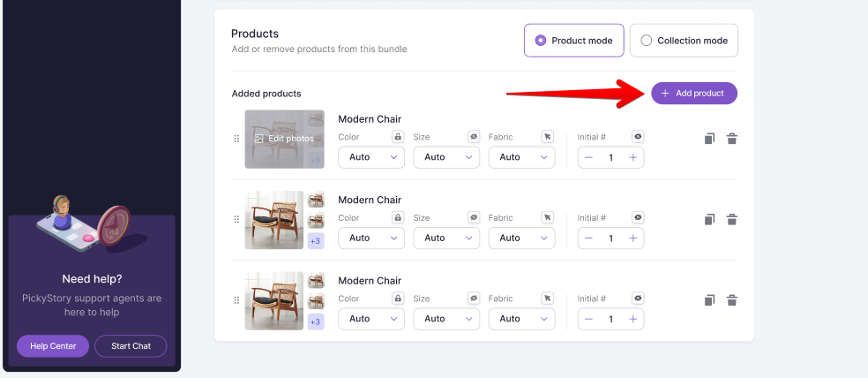Increase initial quantity on second product
The image size is (868, 378).
point(633,238)
